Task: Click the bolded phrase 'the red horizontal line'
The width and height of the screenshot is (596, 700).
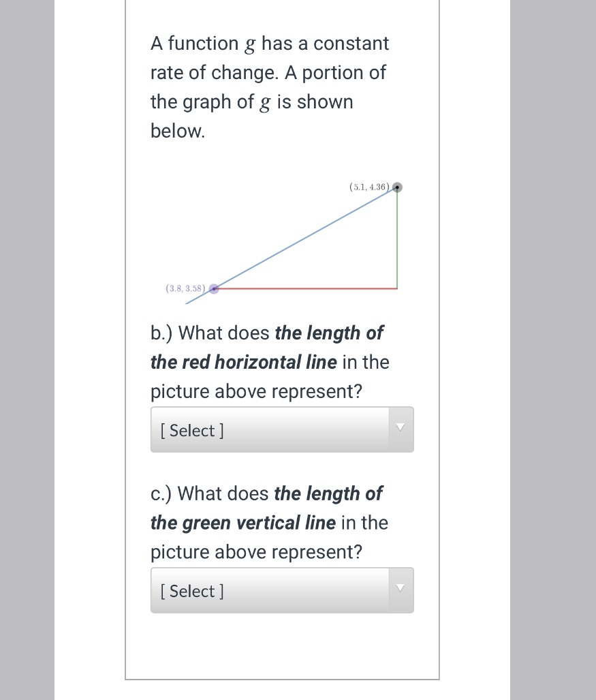Action: [243, 362]
